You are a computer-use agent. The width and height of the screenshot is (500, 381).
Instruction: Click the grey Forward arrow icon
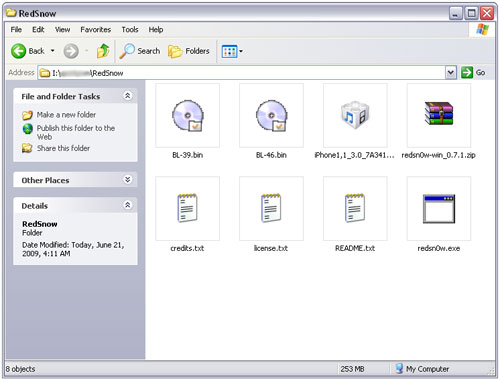pos(71,51)
